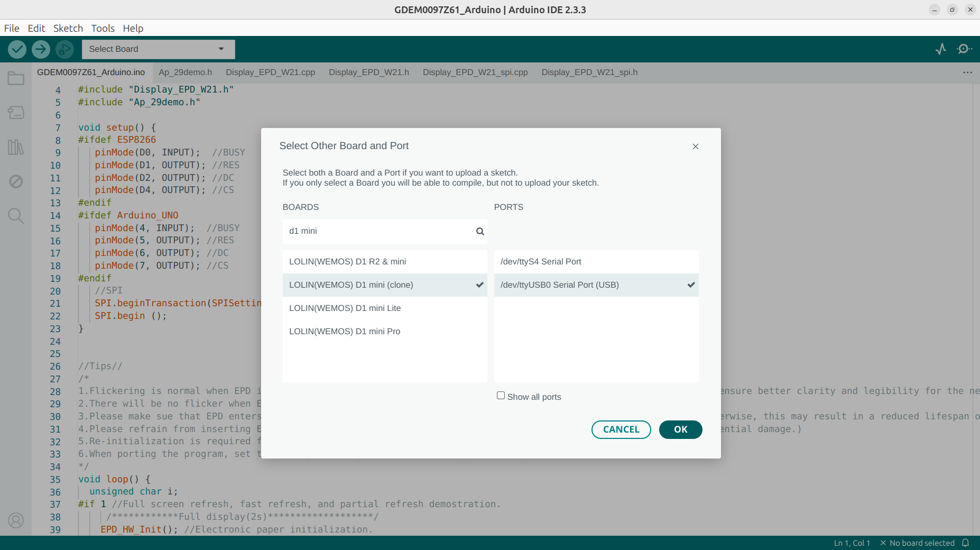Click Ln 1, Col 1 in status bar

tap(852, 543)
